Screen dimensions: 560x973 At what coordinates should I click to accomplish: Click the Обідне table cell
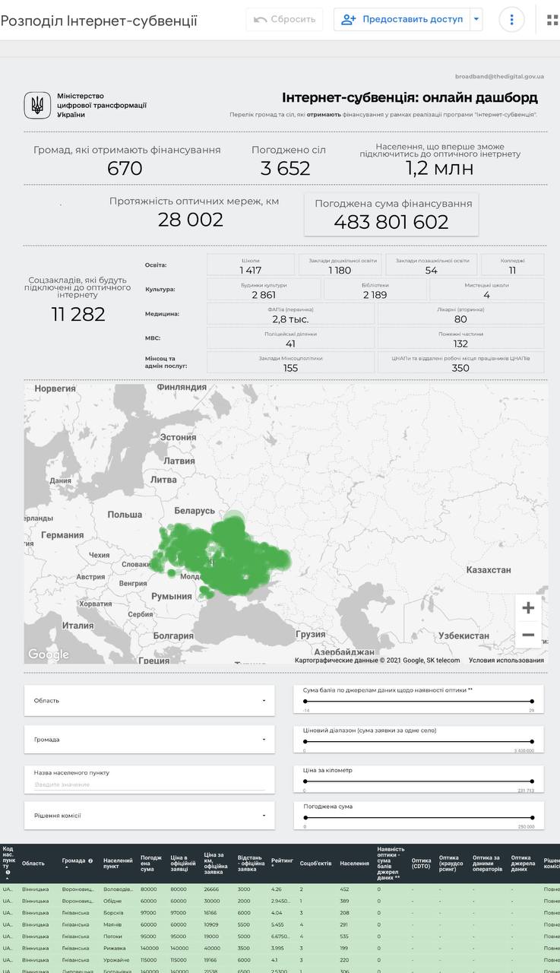click(x=112, y=901)
